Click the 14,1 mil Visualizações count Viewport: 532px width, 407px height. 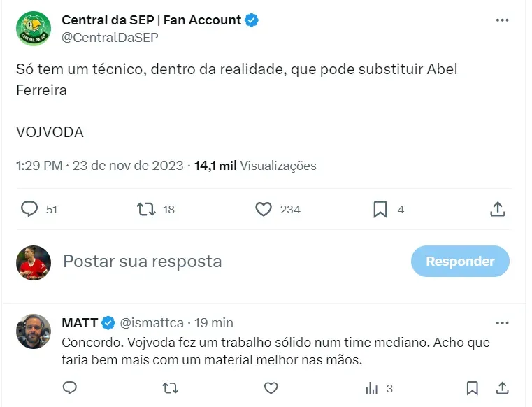coord(255,166)
